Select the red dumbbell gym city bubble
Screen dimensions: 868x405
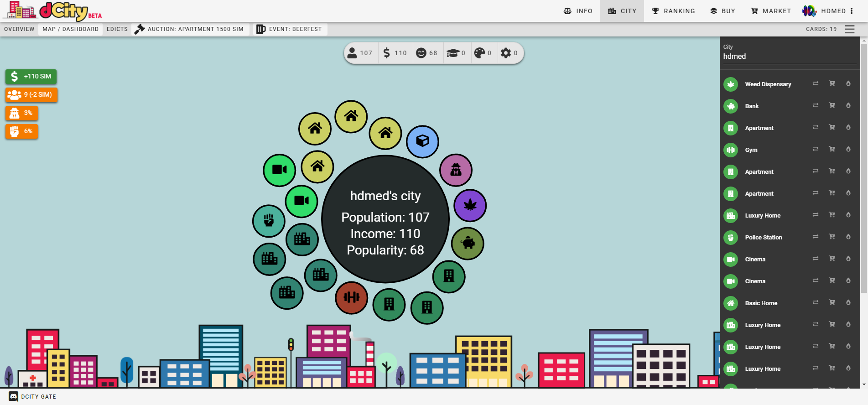click(352, 298)
